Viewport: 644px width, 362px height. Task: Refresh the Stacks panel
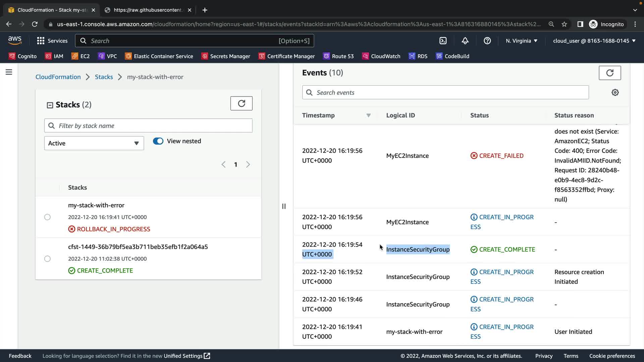[x=241, y=103]
